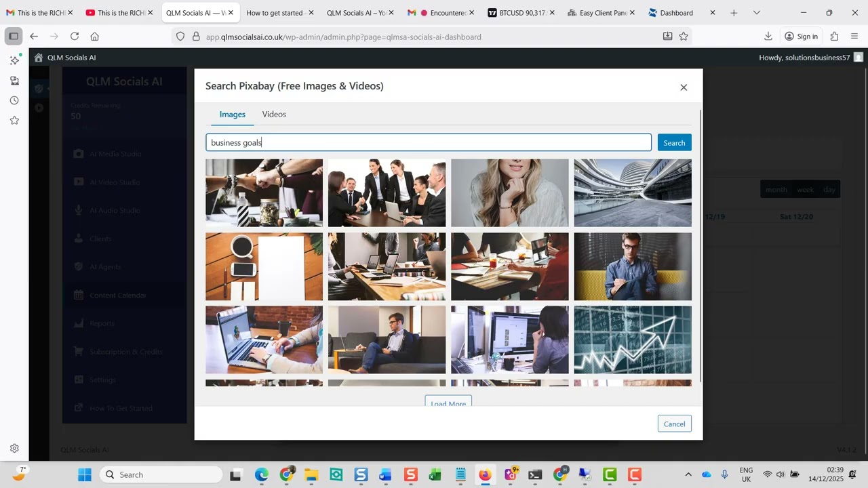Switch to the Dashboard browser tab

(681, 13)
